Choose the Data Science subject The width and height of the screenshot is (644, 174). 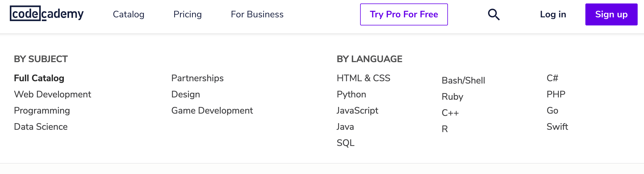[x=41, y=127]
